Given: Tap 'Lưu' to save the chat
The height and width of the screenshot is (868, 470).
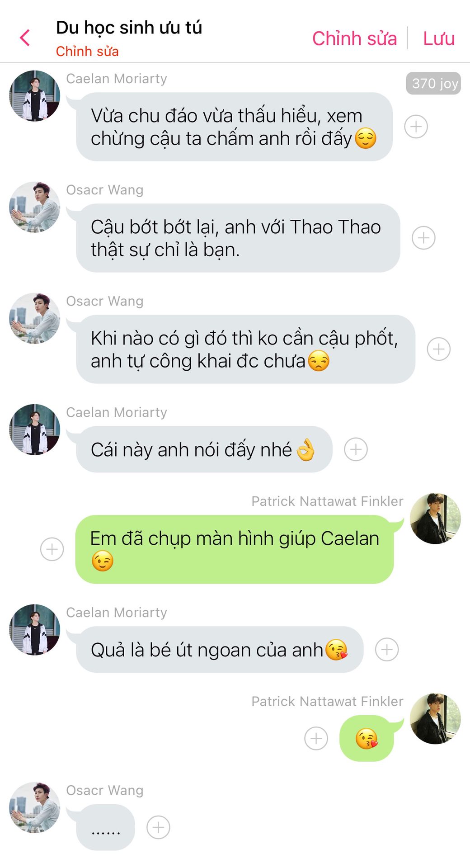Looking at the screenshot, I should coord(438,38).
